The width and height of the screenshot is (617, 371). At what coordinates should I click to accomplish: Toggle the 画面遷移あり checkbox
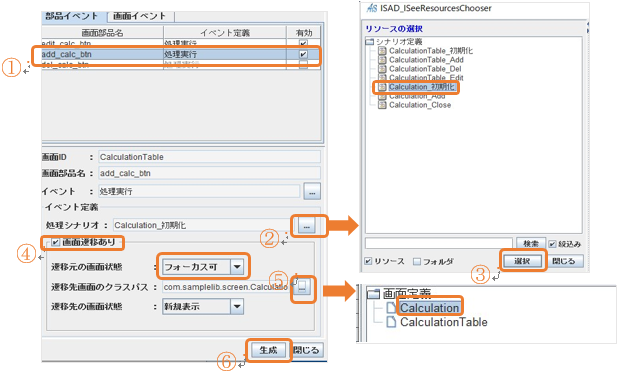pos(55,242)
